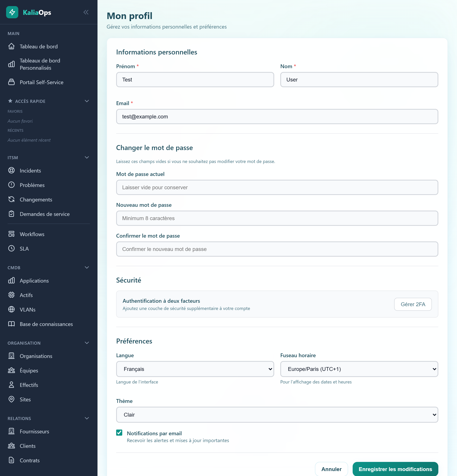Click the KaliaOps lightning logo icon
The image size is (457, 476).
(12, 12)
